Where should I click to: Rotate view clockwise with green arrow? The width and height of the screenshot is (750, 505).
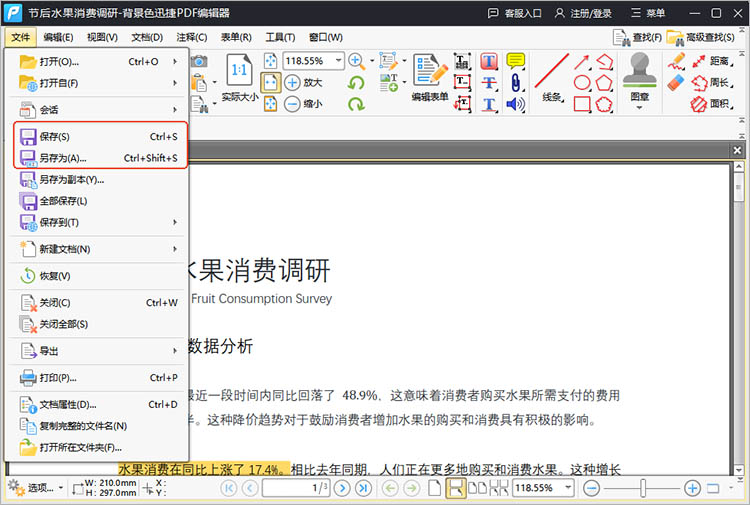[356, 104]
